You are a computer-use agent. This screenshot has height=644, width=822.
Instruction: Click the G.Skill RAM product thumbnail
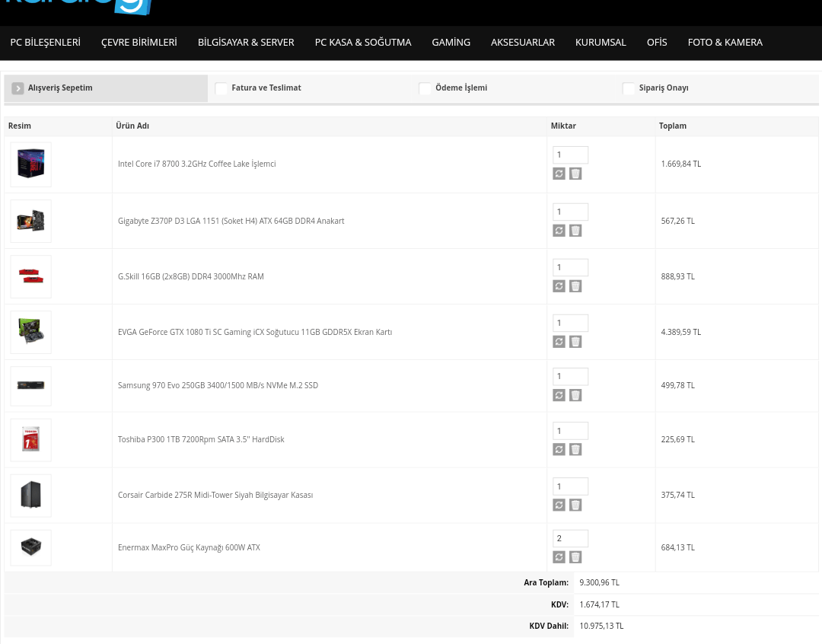point(31,277)
